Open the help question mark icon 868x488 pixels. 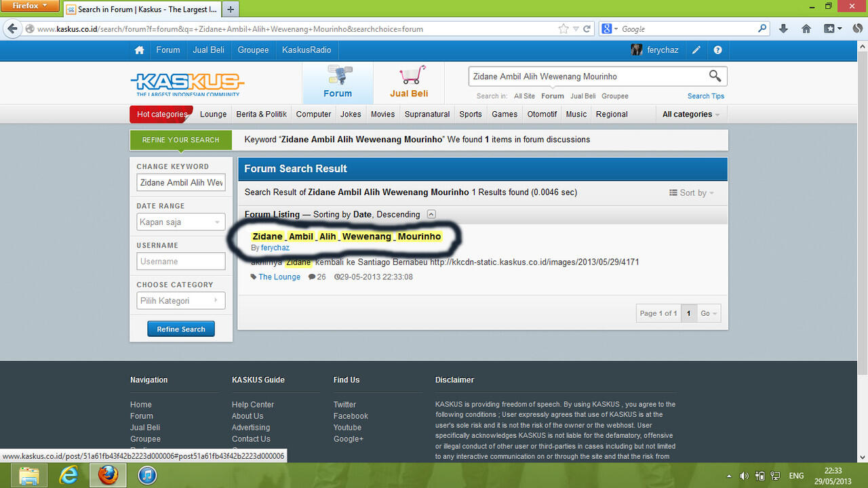pos(717,50)
